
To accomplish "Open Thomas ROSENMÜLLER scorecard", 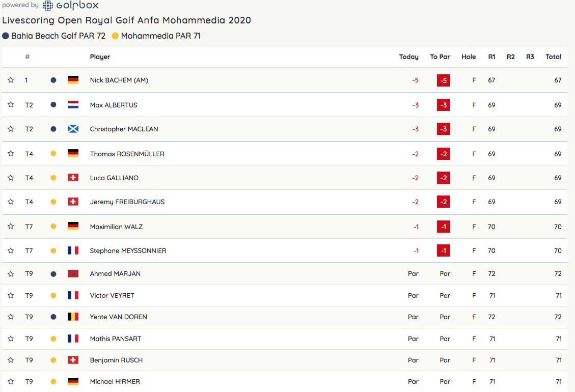I will 127,154.
